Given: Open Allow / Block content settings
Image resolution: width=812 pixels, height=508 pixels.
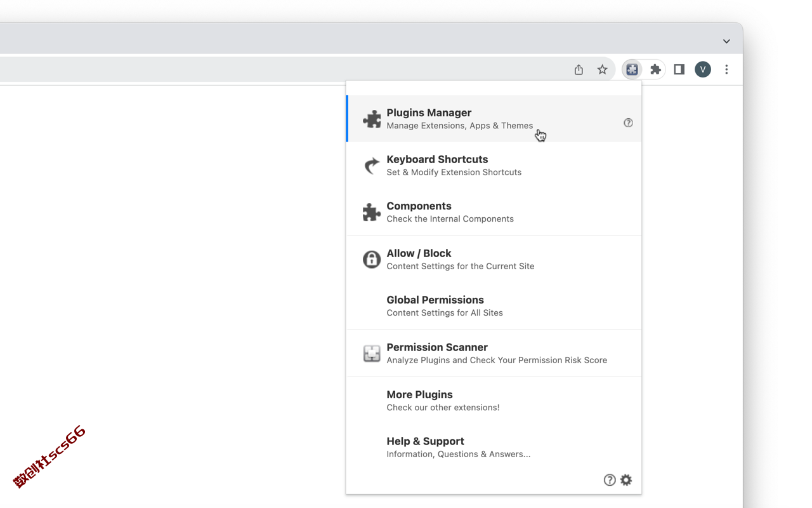Looking at the screenshot, I should [x=494, y=259].
